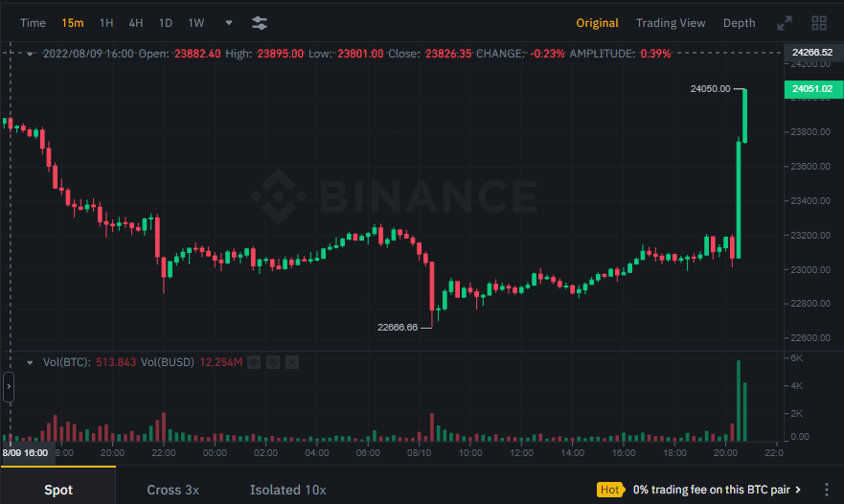Open the three-dot more options menu
This screenshot has height=504, width=844.
pos(826,490)
